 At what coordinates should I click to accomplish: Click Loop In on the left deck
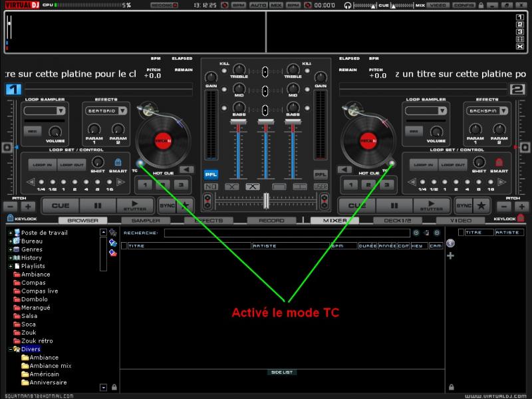point(42,165)
